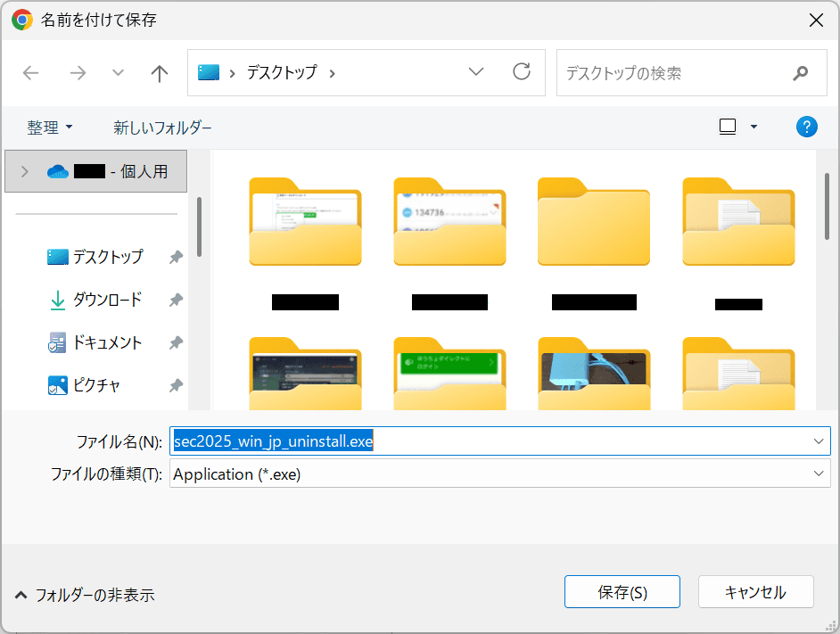Go up one folder level
The width and height of the screenshot is (840, 634).
(159, 73)
